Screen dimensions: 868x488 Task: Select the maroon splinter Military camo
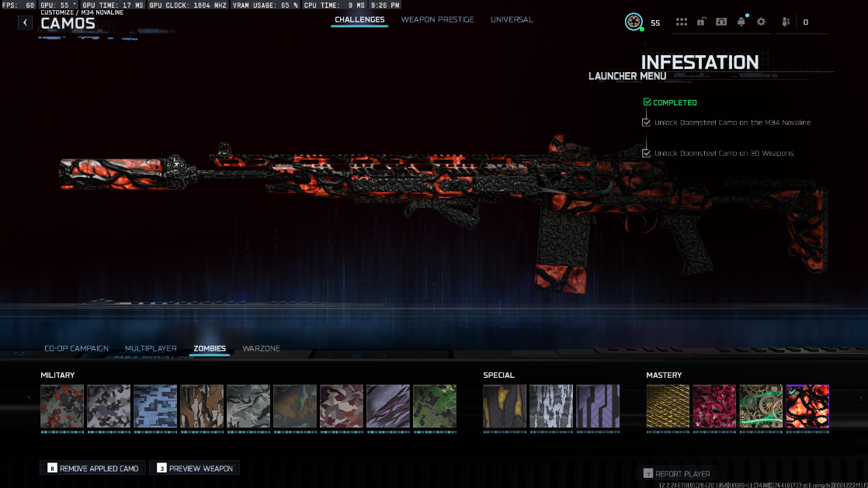point(341,407)
